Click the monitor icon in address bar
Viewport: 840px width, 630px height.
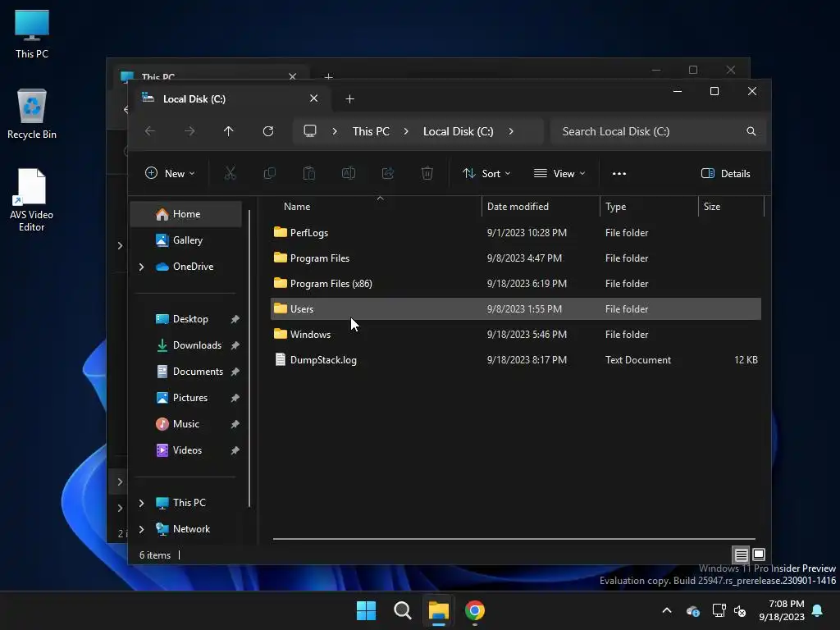click(x=309, y=131)
